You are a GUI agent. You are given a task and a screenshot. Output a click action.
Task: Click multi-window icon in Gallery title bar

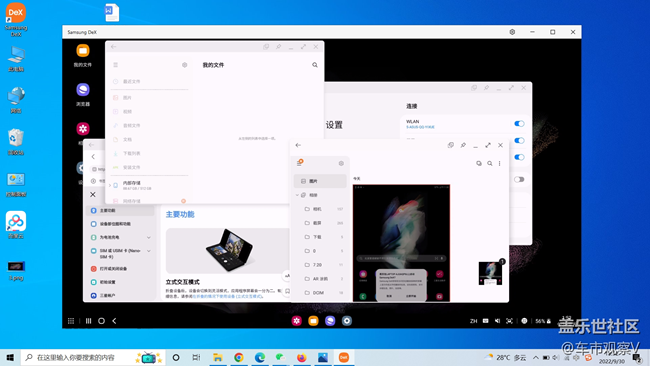coord(451,145)
